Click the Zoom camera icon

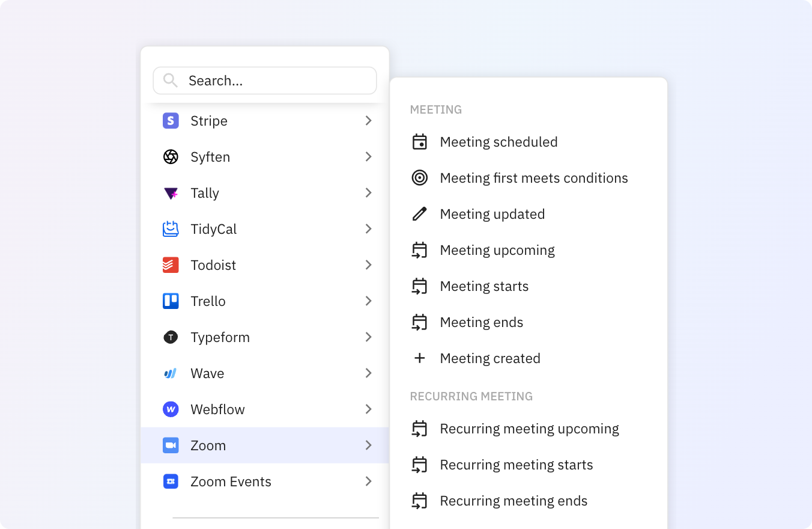(x=171, y=445)
